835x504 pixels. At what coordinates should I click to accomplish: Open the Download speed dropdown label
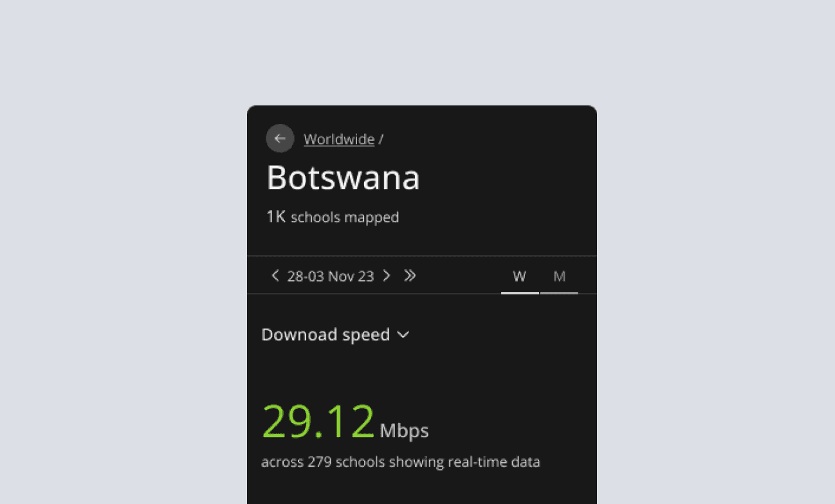click(326, 334)
